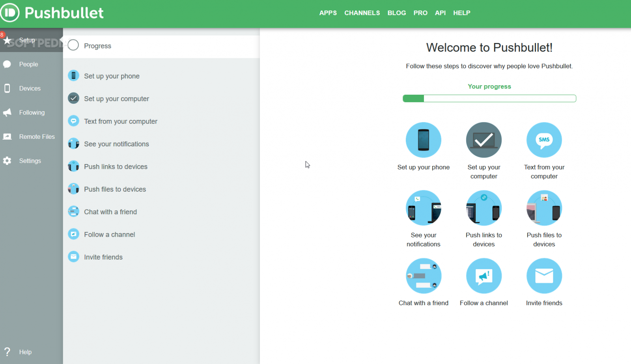Select the Progress circle in the step list
This screenshot has width=631, height=364.
click(x=73, y=45)
